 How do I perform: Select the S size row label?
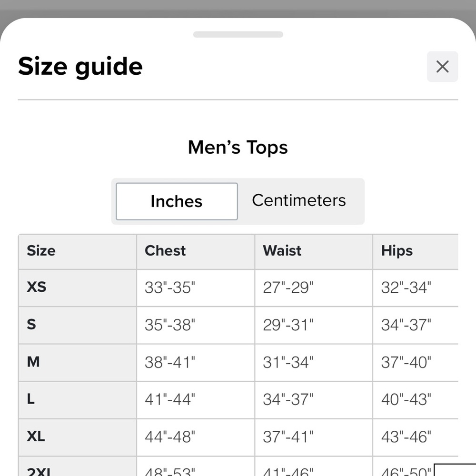pyautogui.click(x=31, y=324)
